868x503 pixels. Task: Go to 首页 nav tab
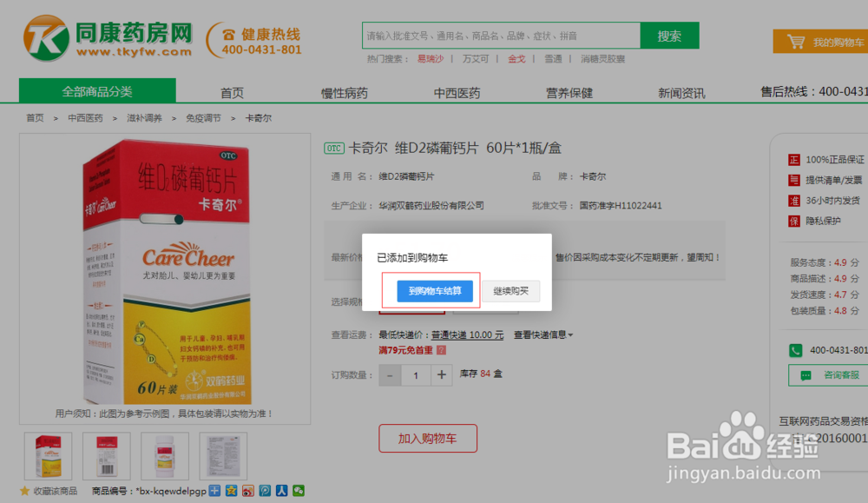click(232, 92)
